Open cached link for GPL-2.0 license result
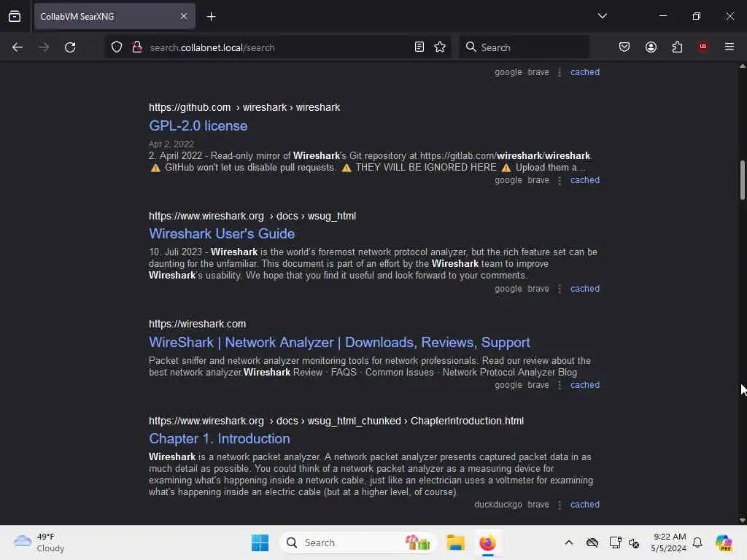 pos(585,180)
